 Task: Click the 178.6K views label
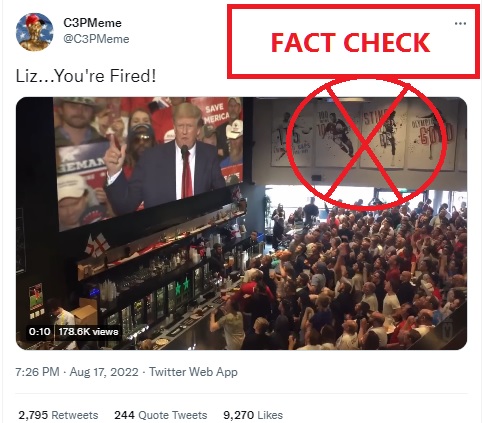tap(88, 332)
